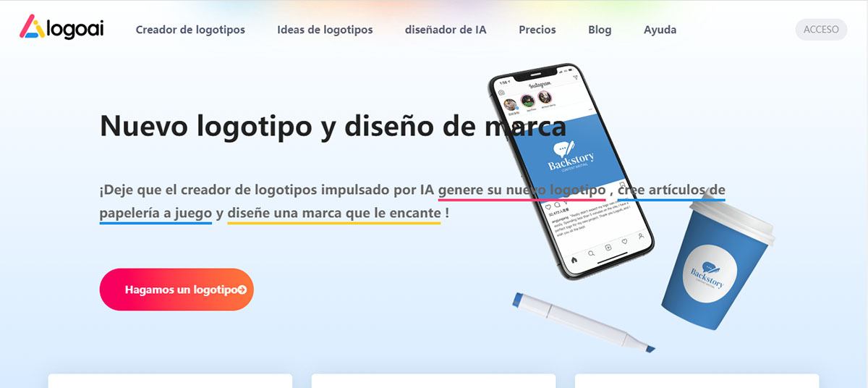Tap the home icon on phone mockup
868x388 pixels.
pos(574,259)
